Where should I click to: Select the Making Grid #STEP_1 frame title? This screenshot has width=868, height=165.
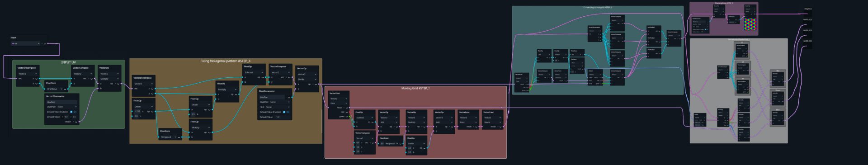click(x=415, y=88)
